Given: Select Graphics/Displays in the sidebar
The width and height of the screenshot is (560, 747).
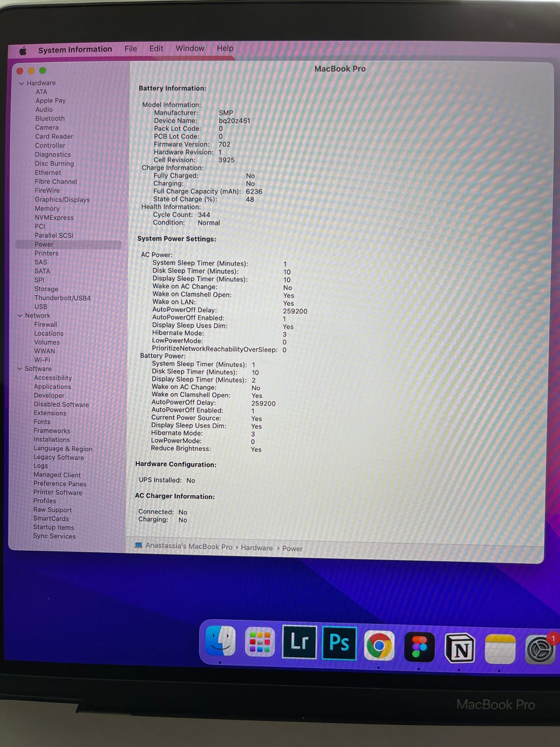Looking at the screenshot, I should [x=62, y=200].
